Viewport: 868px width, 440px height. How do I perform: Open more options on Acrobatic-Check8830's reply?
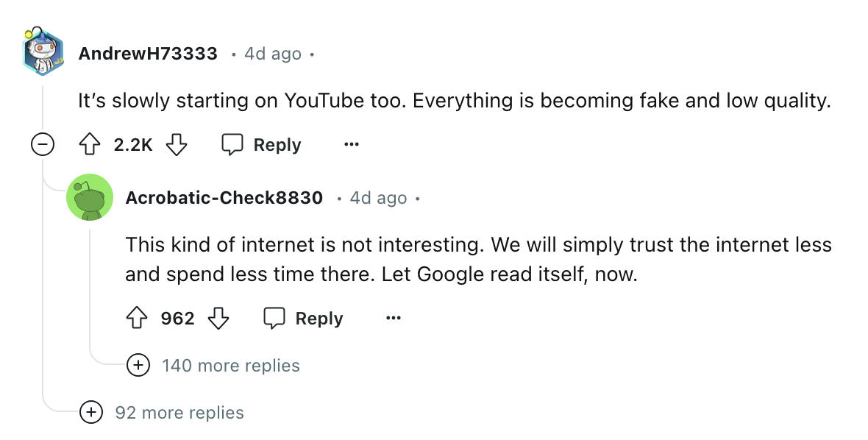[394, 319]
